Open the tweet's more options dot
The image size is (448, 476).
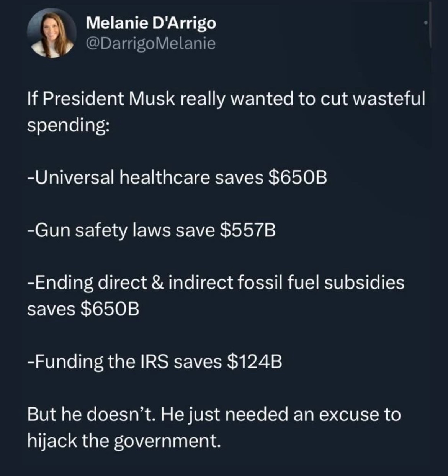pyautogui.click(x=425, y=23)
